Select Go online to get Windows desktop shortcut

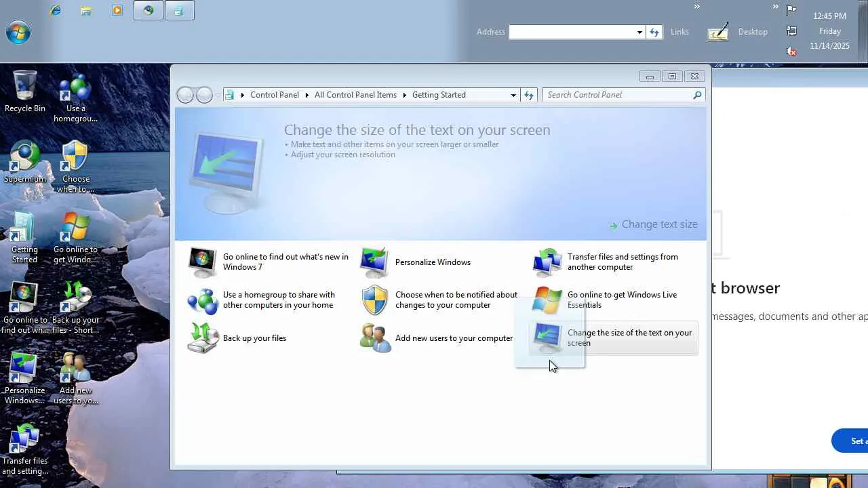pyautogui.click(x=76, y=238)
